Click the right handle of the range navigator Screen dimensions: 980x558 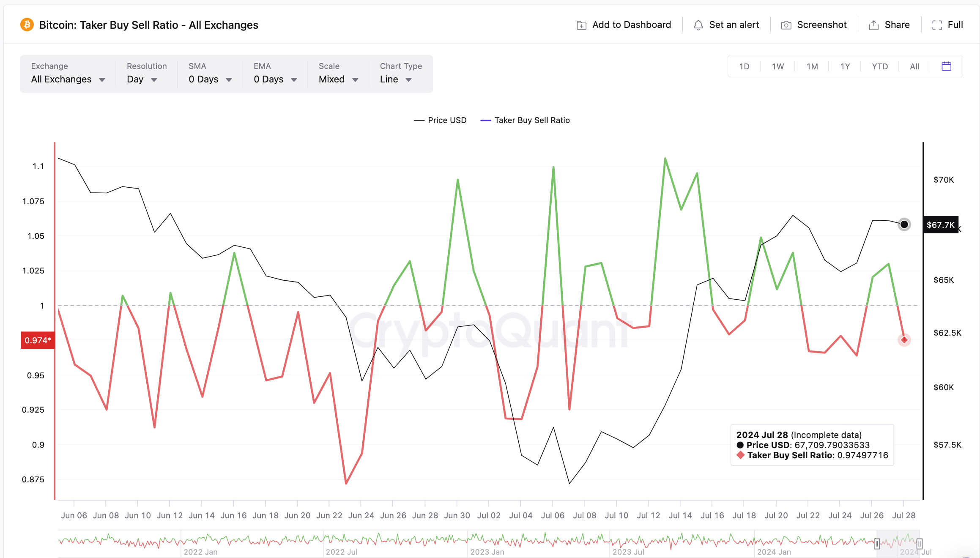[919, 544]
